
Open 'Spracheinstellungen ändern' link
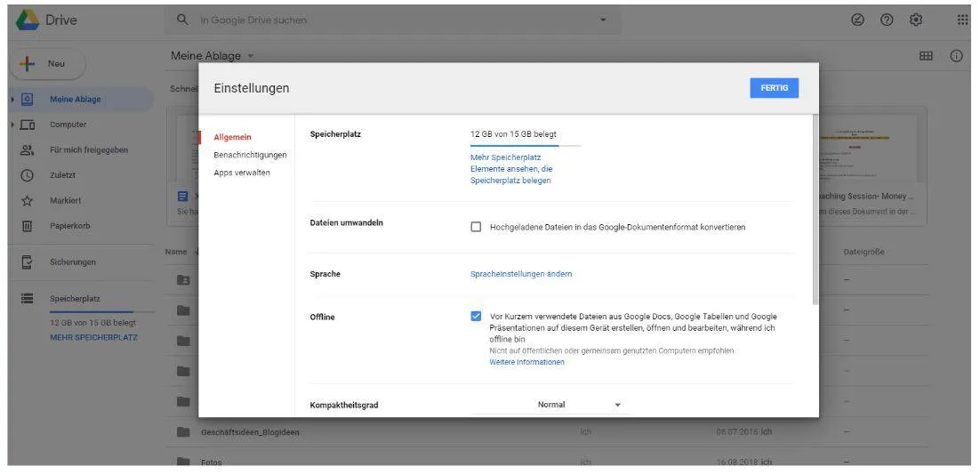tap(520, 274)
